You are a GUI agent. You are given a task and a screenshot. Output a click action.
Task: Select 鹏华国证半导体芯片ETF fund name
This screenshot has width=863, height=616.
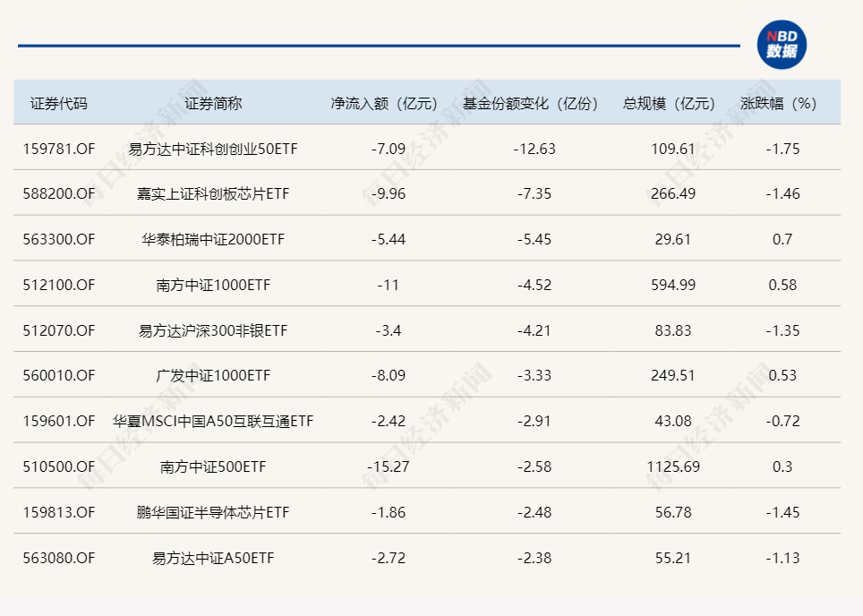pos(213,512)
